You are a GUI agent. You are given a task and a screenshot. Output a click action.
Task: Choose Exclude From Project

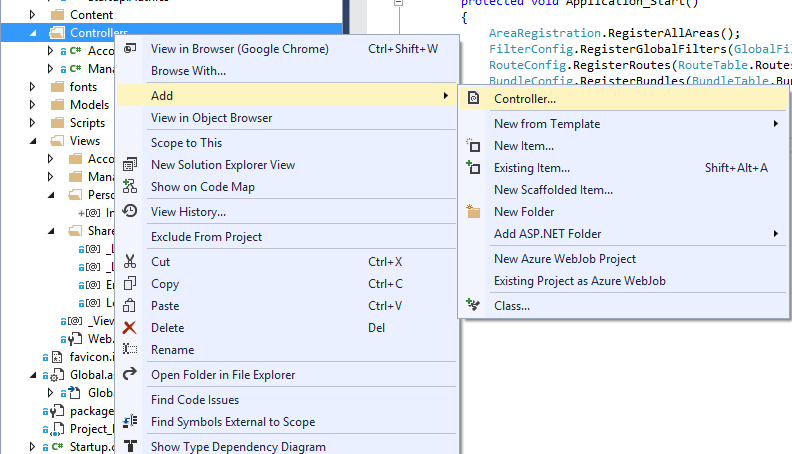click(x=206, y=237)
